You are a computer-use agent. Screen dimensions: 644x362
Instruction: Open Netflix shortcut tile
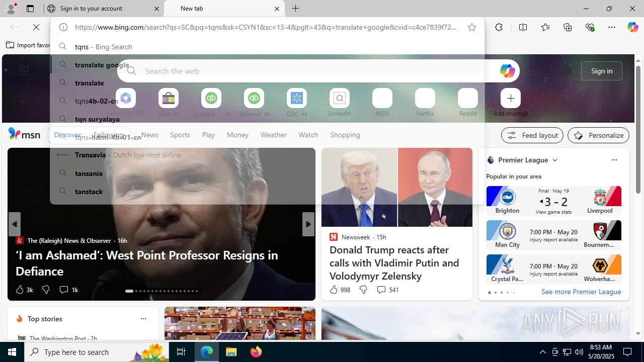(x=425, y=103)
